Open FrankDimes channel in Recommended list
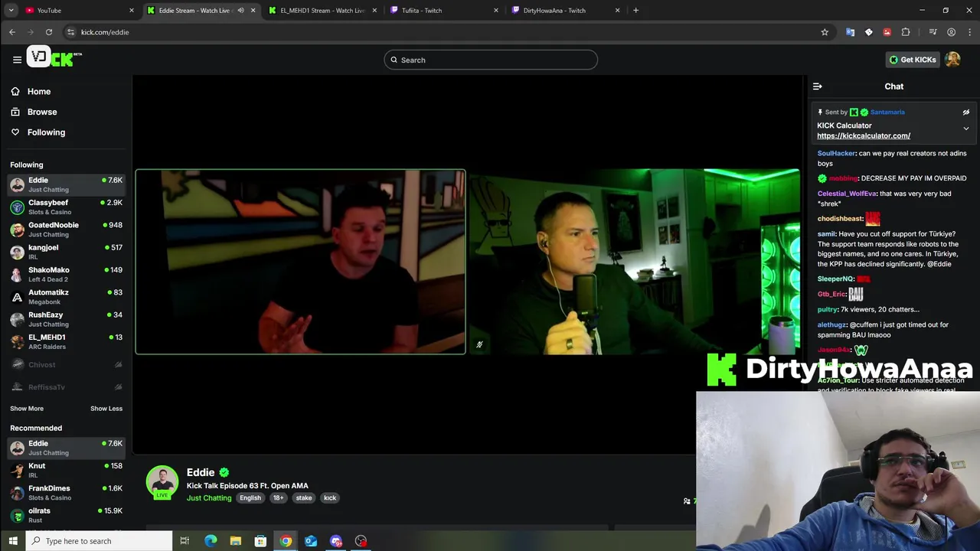 [x=66, y=493]
